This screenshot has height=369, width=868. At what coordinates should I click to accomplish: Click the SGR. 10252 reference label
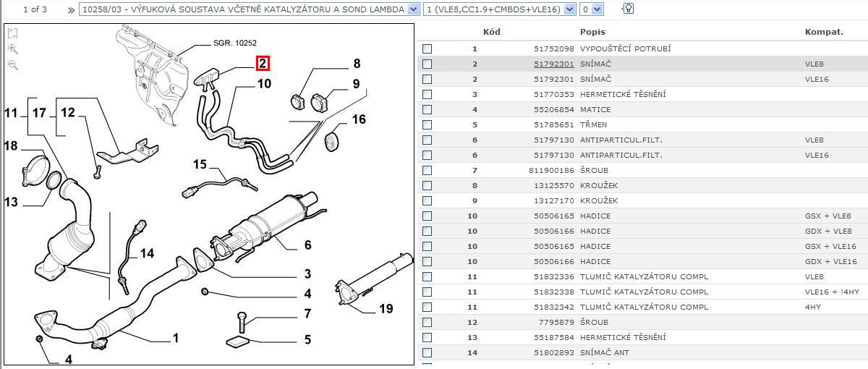[234, 43]
